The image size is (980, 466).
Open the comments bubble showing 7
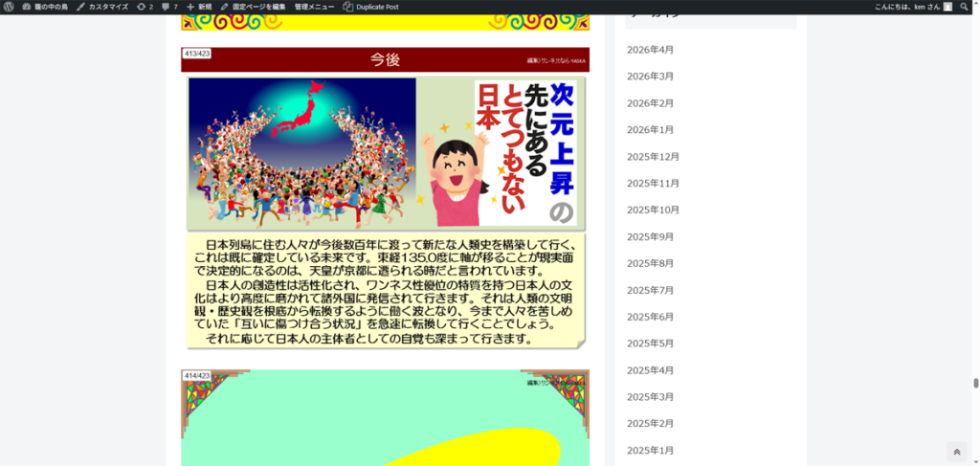(169, 7)
